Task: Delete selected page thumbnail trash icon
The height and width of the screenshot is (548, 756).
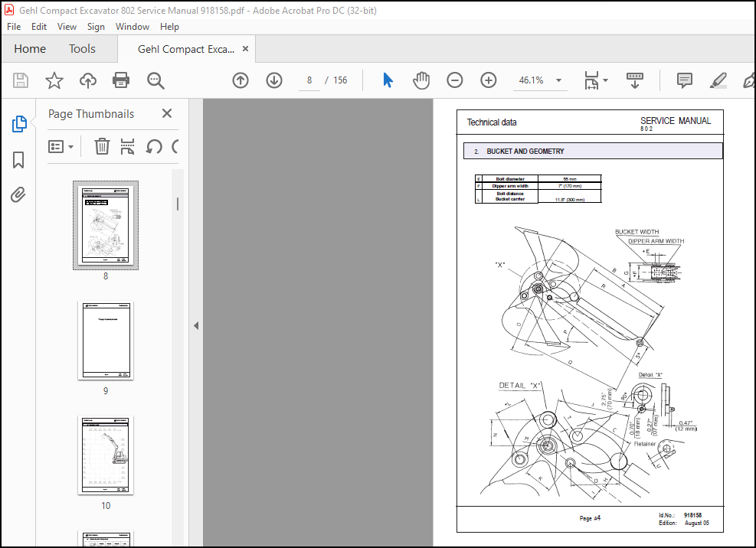Action: coord(102,146)
